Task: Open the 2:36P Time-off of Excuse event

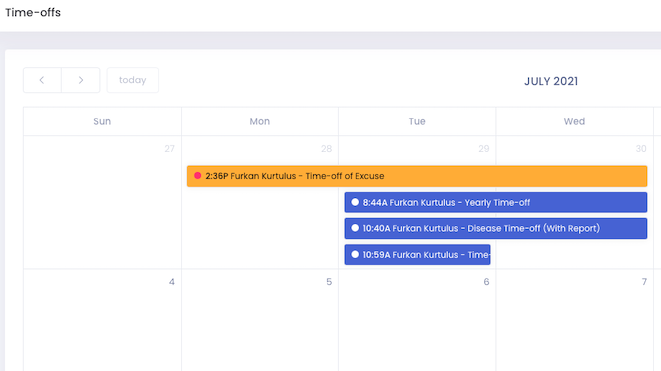Action: pyautogui.click(x=417, y=176)
